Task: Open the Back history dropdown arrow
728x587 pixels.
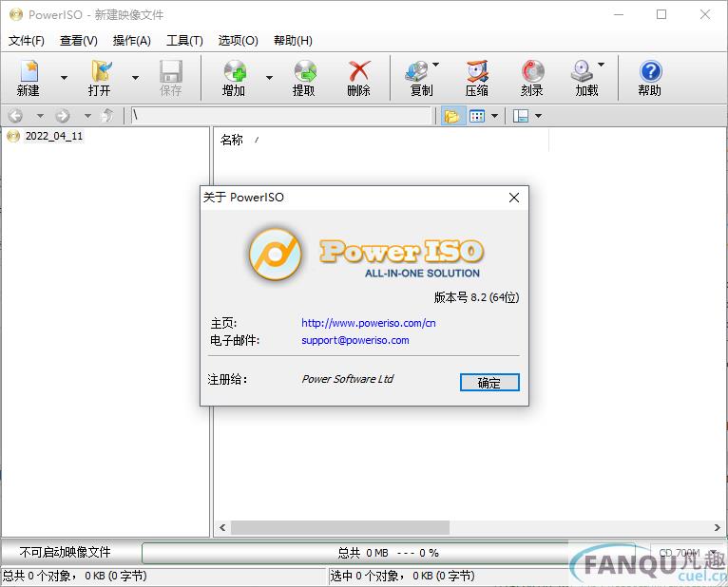Action: coord(40,116)
